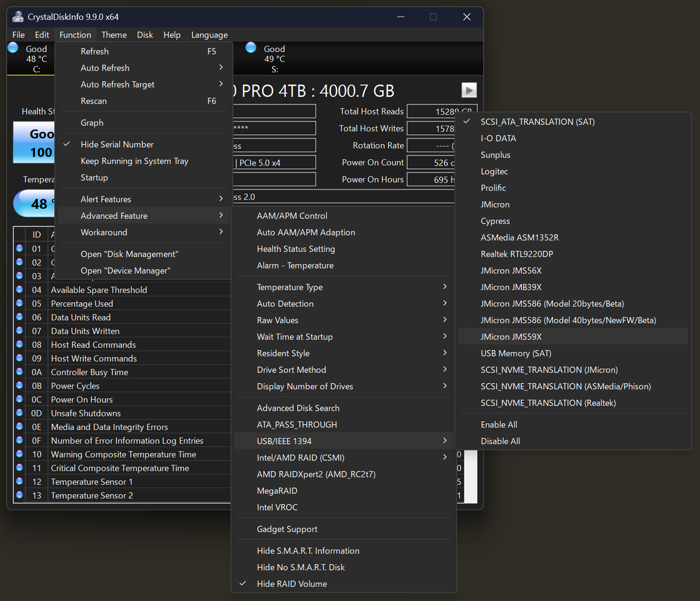700x601 pixels.
Task: Expand the Auto Refresh Target submenu
Action: click(143, 84)
